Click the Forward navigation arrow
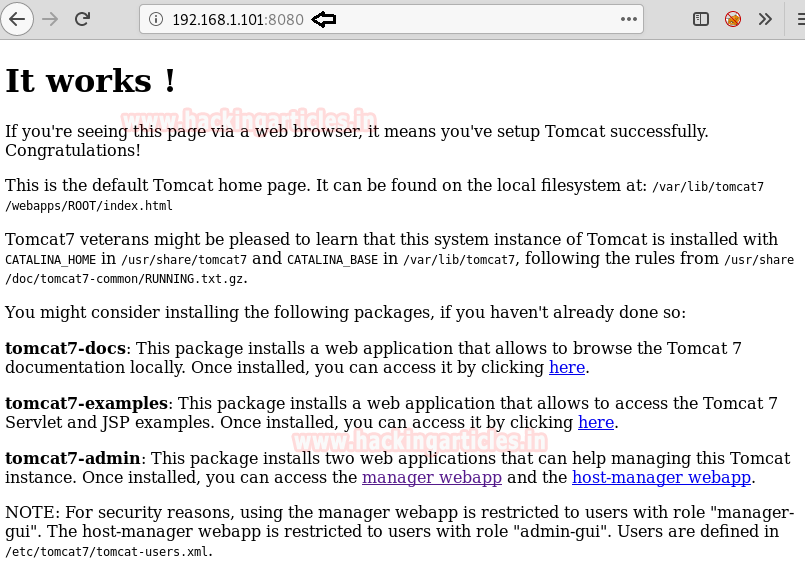This screenshot has height=570, width=805. pyautogui.click(x=50, y=20)
